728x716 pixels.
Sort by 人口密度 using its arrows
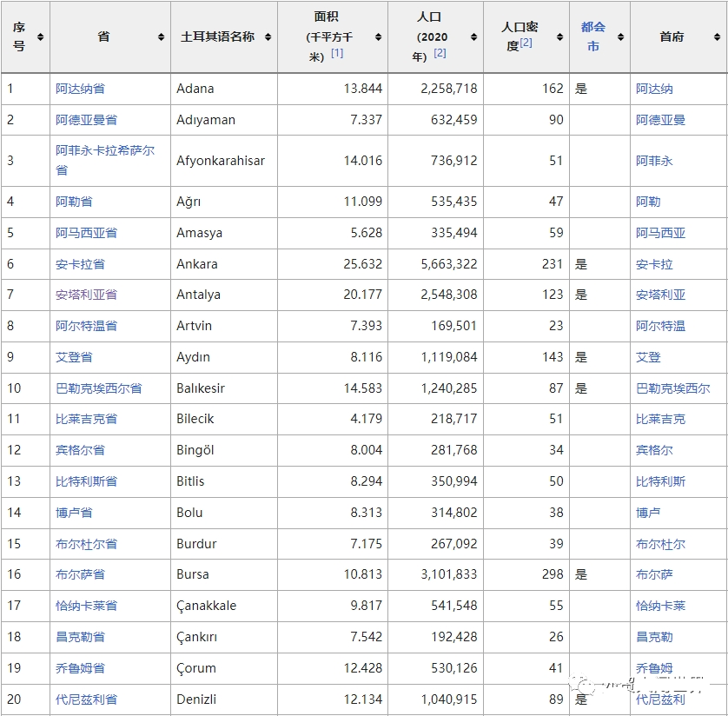pos(559,37)
